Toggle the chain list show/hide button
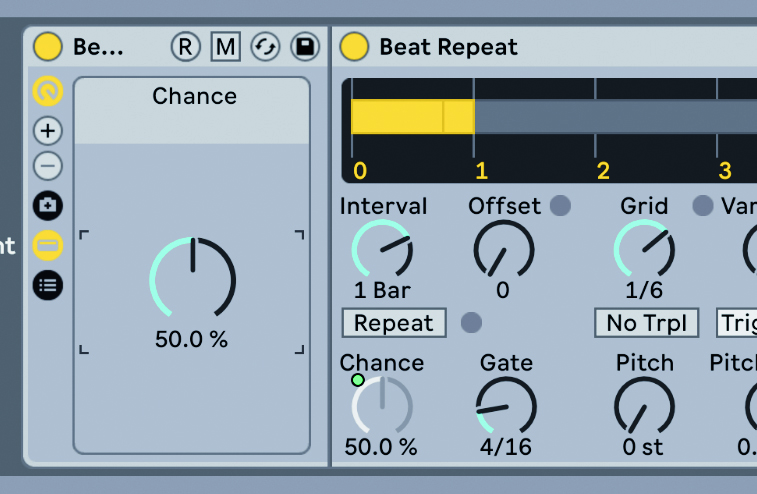 (47, 245)
